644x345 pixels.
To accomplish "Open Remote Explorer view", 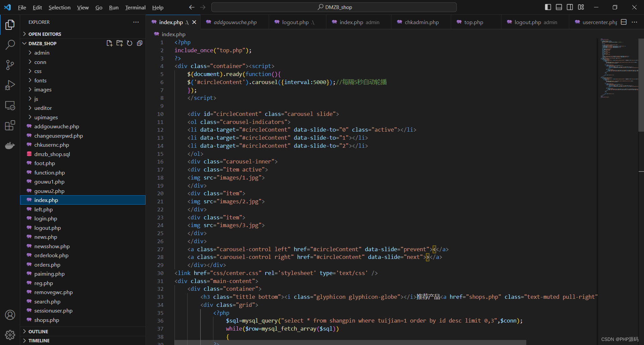I will [10, 106].
